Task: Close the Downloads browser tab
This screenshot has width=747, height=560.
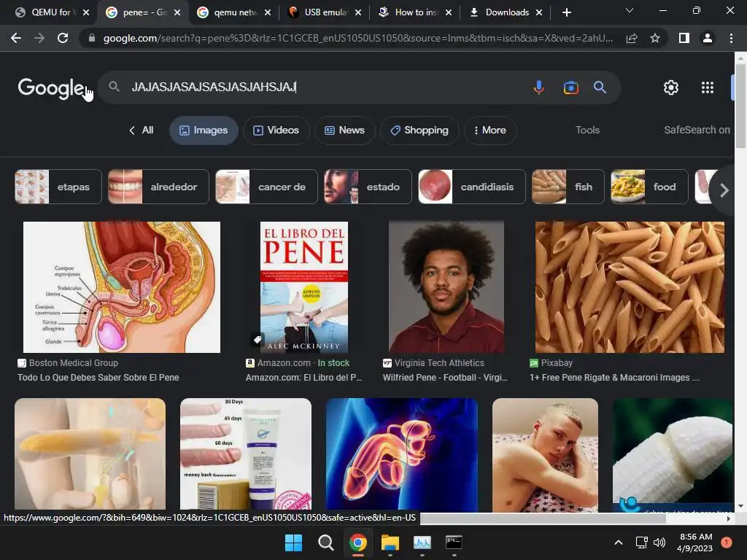Action: tap(539, 12)
